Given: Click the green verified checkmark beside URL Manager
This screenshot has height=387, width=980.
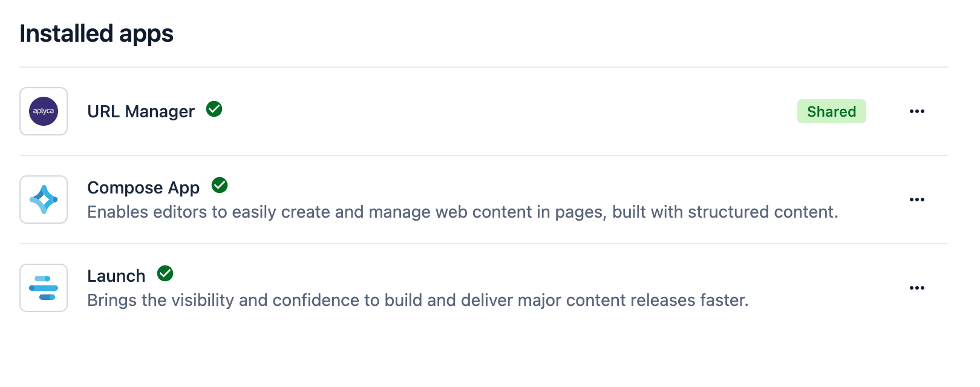Looking at the screenshot, I should (214, 109).
